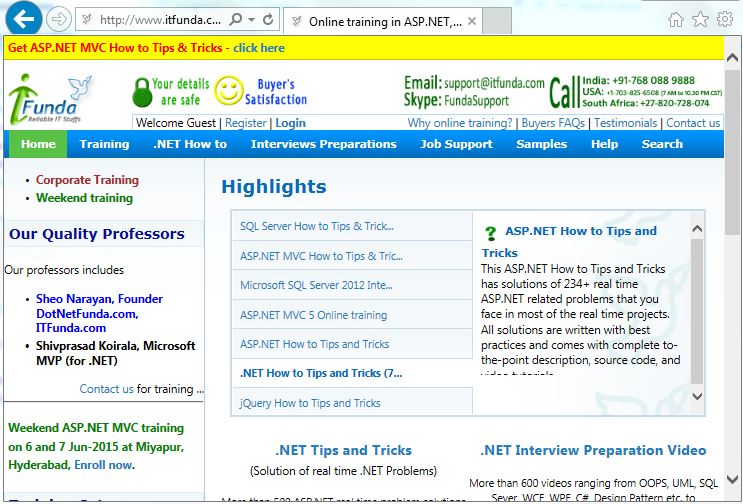Open browser Tools gear icon

click(725, 19)
